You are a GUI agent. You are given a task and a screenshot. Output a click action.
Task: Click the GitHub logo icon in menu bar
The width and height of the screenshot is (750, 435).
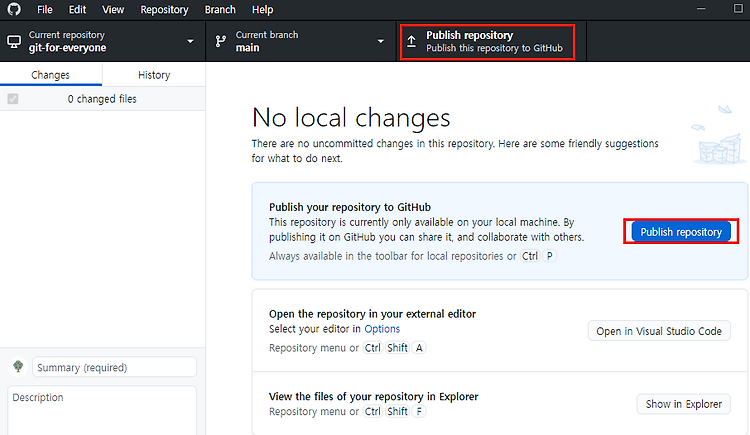click(14, 9)
